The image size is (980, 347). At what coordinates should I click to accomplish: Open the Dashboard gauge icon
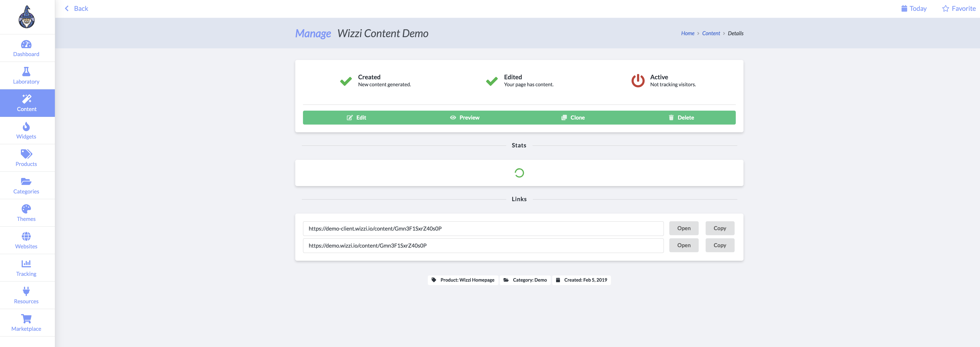point(26,44)
